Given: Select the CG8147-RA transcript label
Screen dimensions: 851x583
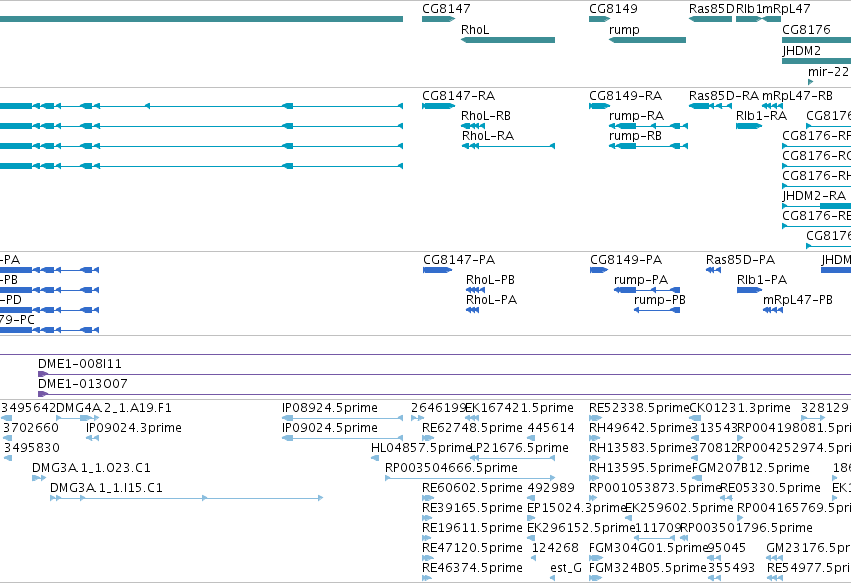Looking at the screenshot, I should pyautogui.click(x=459, y=96).
